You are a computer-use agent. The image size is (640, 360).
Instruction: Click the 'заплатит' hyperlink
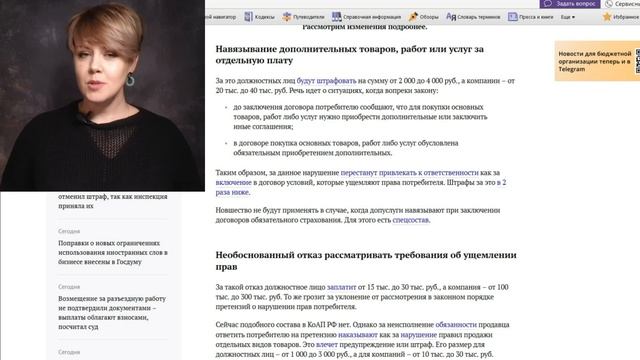tap(341, 287)
